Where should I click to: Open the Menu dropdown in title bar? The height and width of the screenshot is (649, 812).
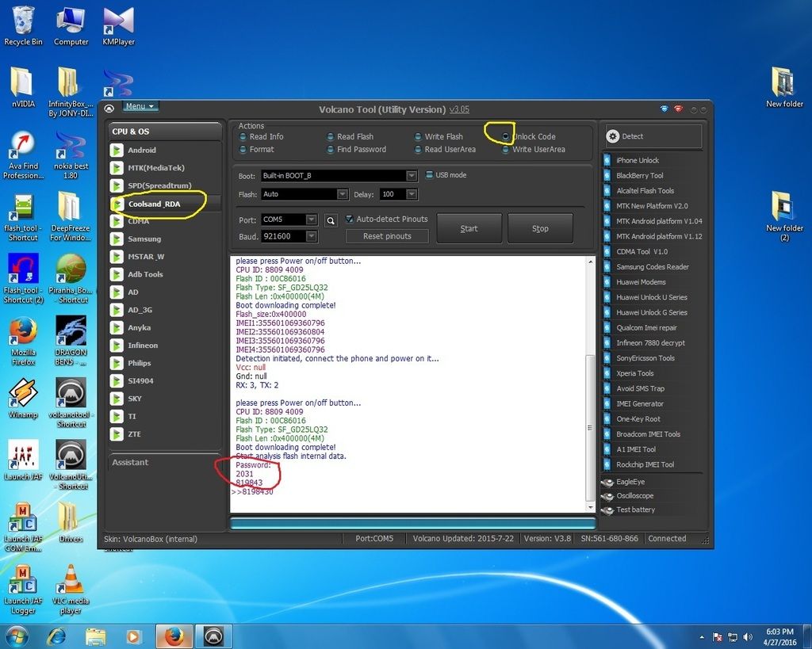point(140,106)
